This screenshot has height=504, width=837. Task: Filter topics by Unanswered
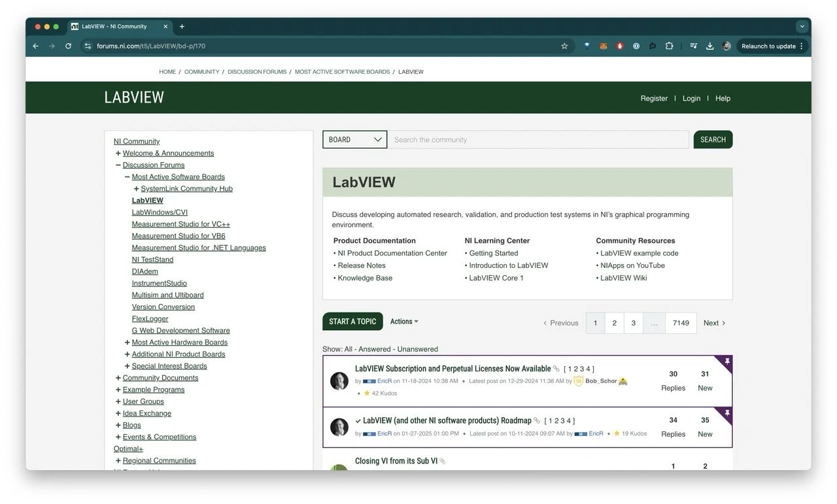(x=417, y=349)
